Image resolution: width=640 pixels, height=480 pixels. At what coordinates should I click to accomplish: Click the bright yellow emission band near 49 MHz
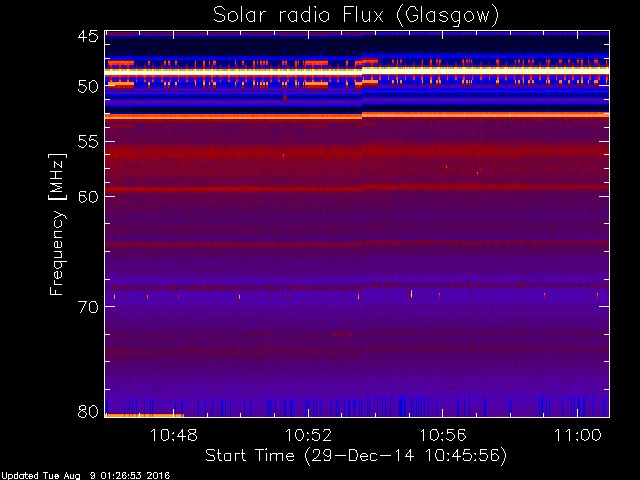pyautogui.click(x=357, y=71)
